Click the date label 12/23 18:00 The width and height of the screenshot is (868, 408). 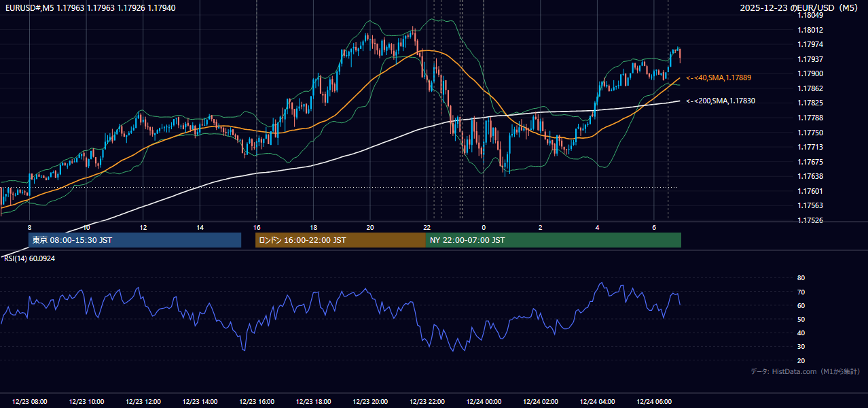tap(314, 402)
